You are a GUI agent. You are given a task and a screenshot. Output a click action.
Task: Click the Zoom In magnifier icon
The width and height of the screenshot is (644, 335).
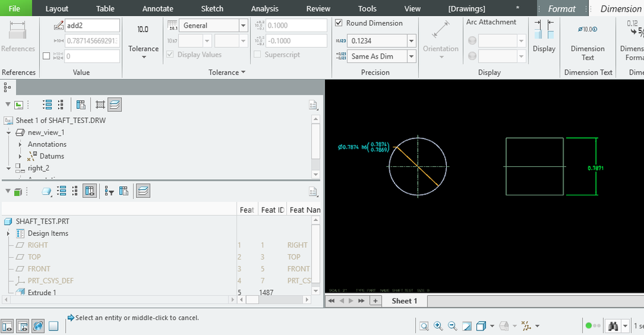[x=438, y=326]
